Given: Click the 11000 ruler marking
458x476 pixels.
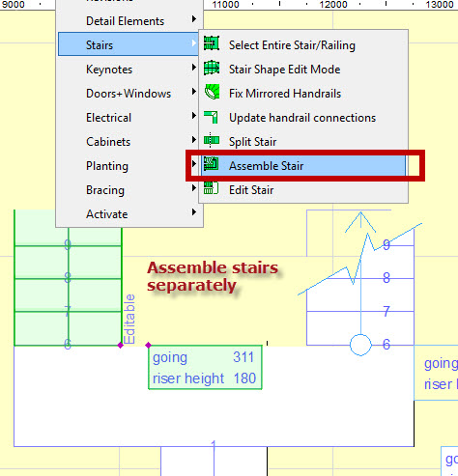Looking at the screenshot, I should 226,5.
